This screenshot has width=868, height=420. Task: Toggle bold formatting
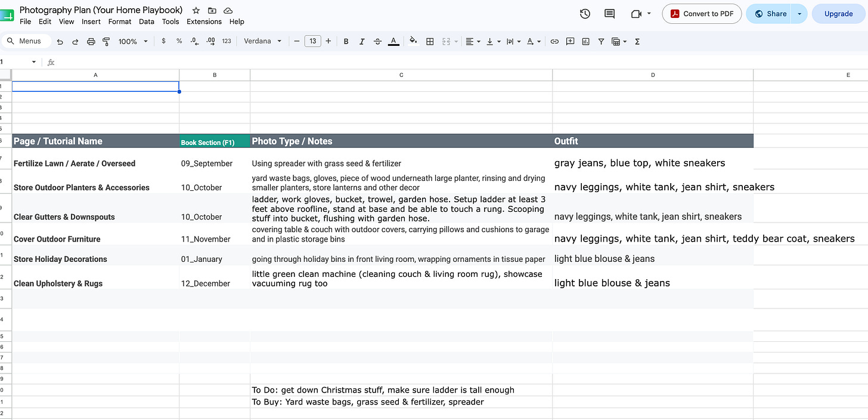(x=346, y=41)
